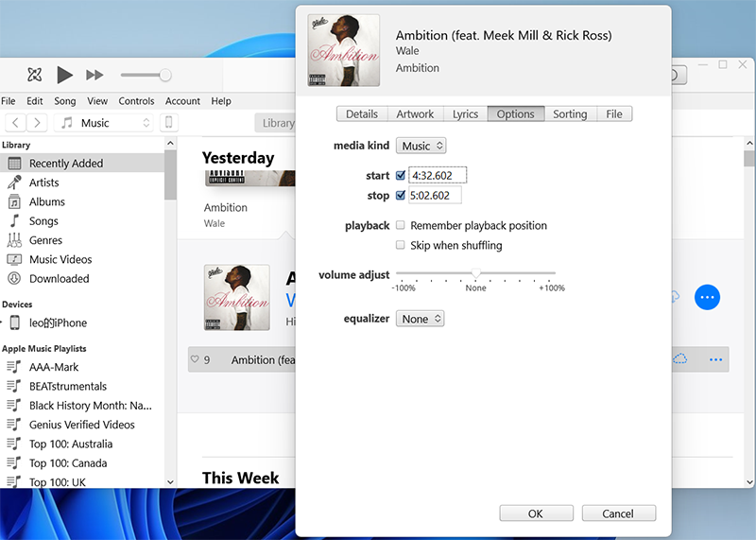
Task: Click the blue more-options ellipsis button
Action: [x=707, y=297]
